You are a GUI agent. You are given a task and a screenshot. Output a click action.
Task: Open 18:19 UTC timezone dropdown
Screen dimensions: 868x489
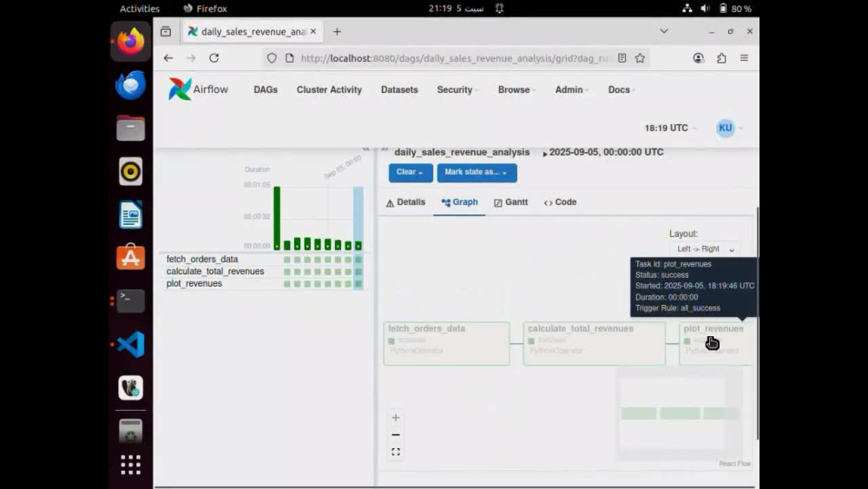tap(670, 128)
